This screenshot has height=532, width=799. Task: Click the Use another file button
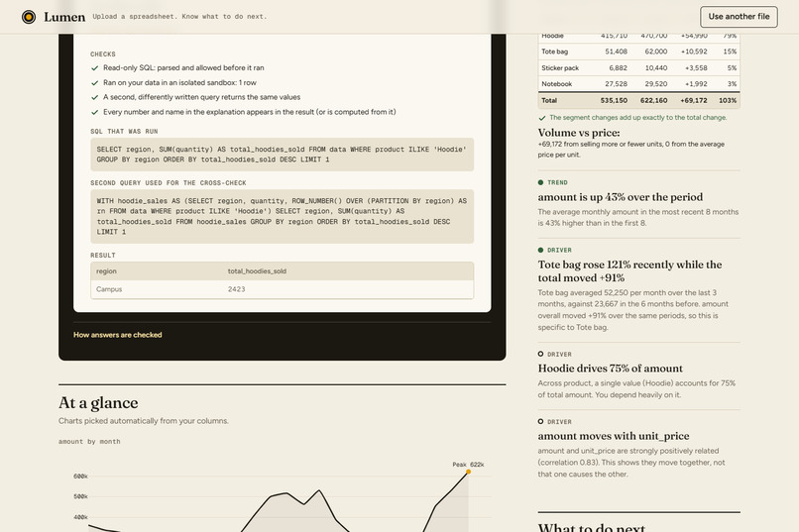[739, 17]
